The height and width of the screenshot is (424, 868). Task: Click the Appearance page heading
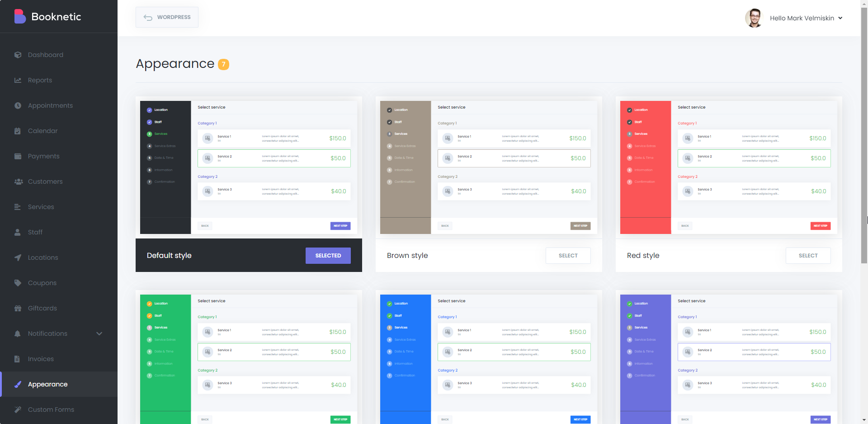[x=175, y=64]
